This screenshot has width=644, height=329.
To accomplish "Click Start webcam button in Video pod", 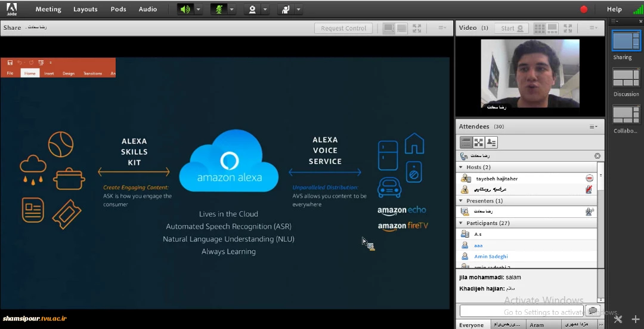I will pyautogui.click(x=512, y=28).
